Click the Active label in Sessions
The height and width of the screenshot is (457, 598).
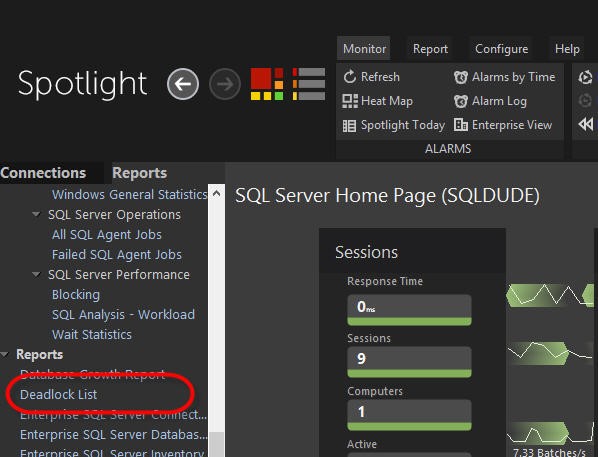[362, 444]
